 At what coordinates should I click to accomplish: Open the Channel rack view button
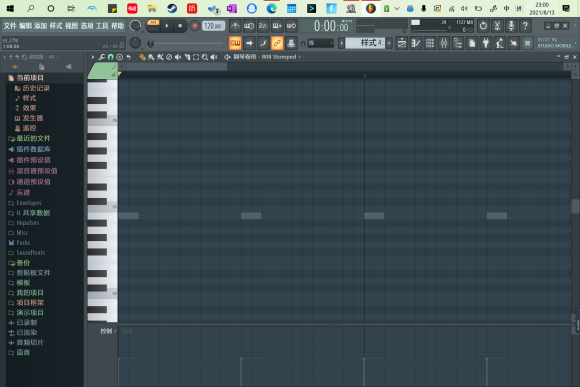[x=430, y=43]
